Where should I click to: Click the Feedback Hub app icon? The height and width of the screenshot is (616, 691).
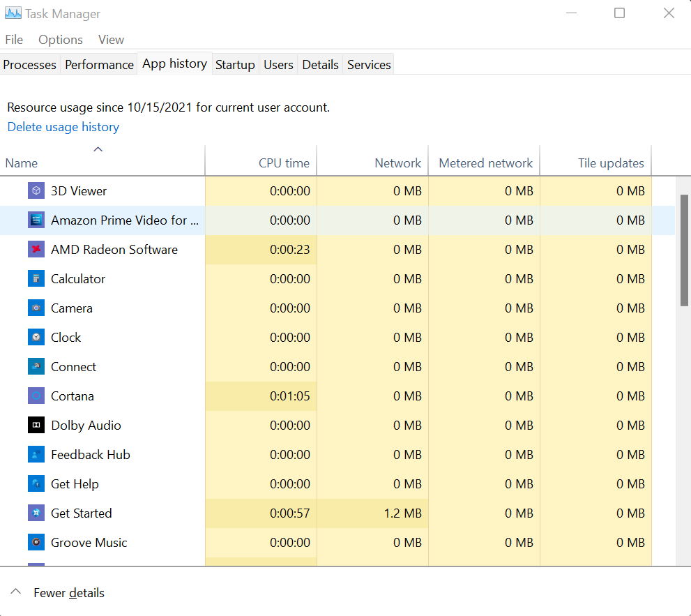pyautogui.click(x=36, y=455)
